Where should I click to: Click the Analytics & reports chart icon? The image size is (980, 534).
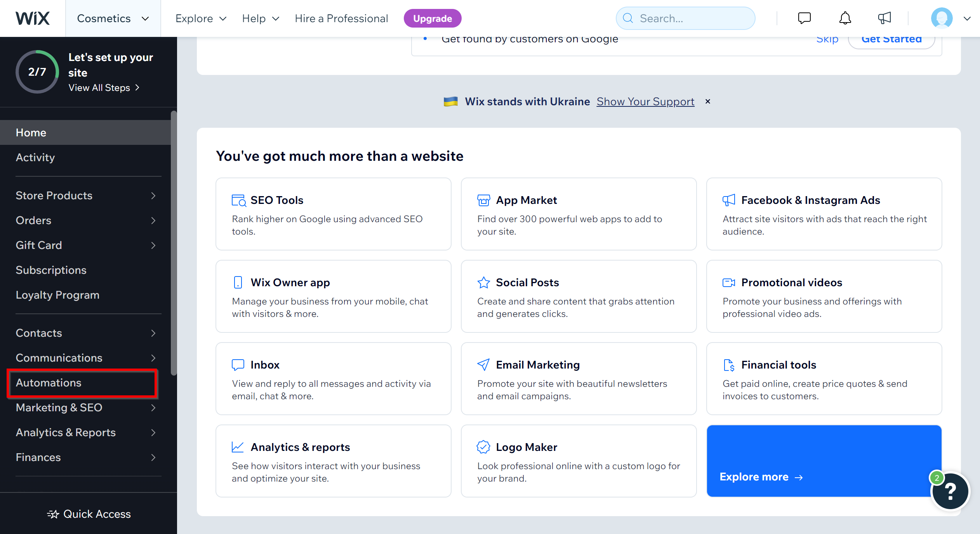click(238, 447)
